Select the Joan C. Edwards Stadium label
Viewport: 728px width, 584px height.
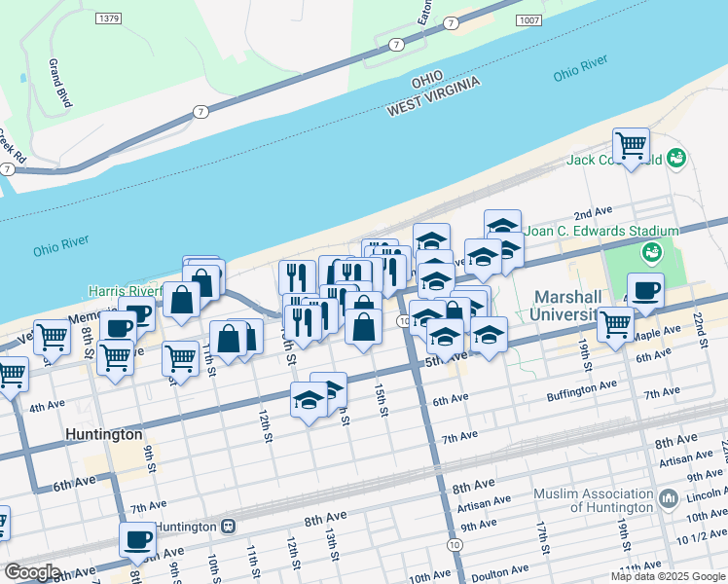point(601,231)
